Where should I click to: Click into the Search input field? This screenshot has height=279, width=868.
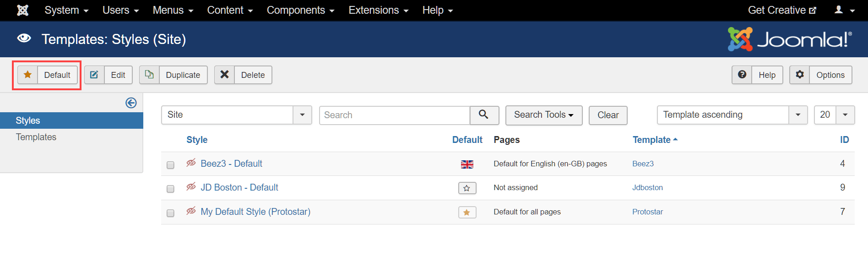coord(395,115)
